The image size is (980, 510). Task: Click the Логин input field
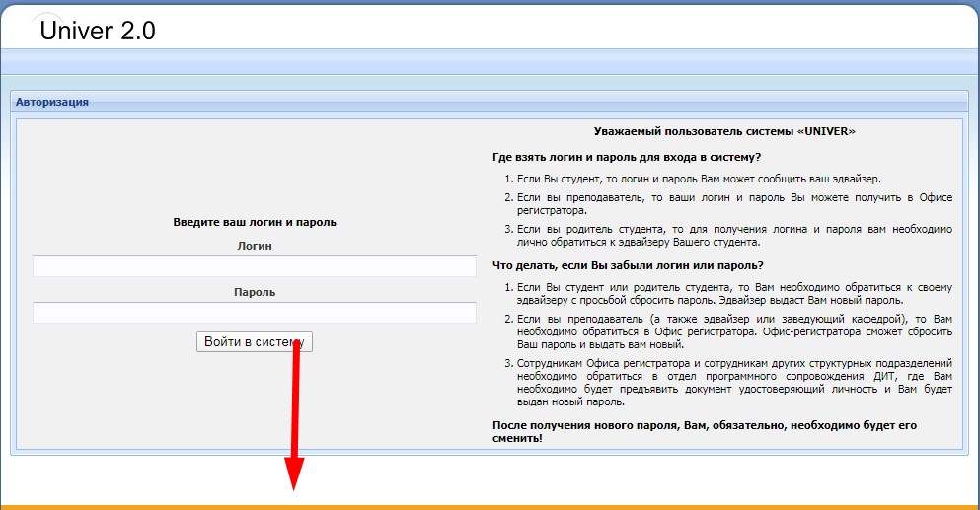[254, 266]
